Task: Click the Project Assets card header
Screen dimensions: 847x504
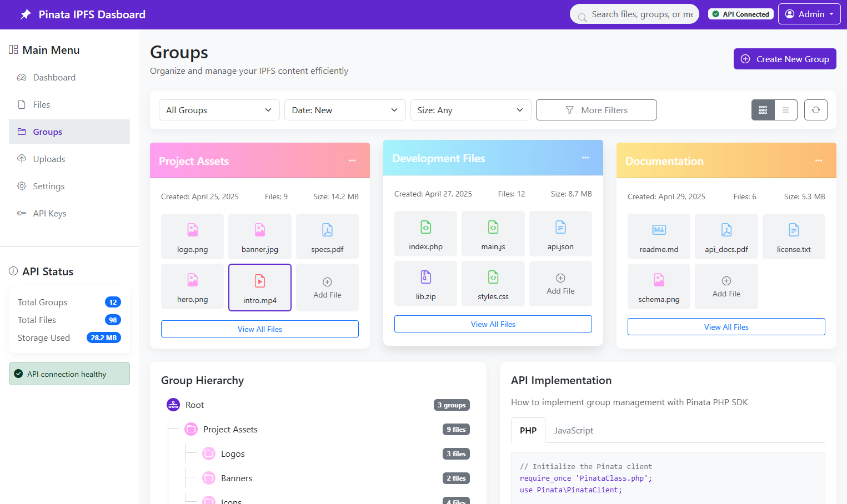Action: coord(260,160)
